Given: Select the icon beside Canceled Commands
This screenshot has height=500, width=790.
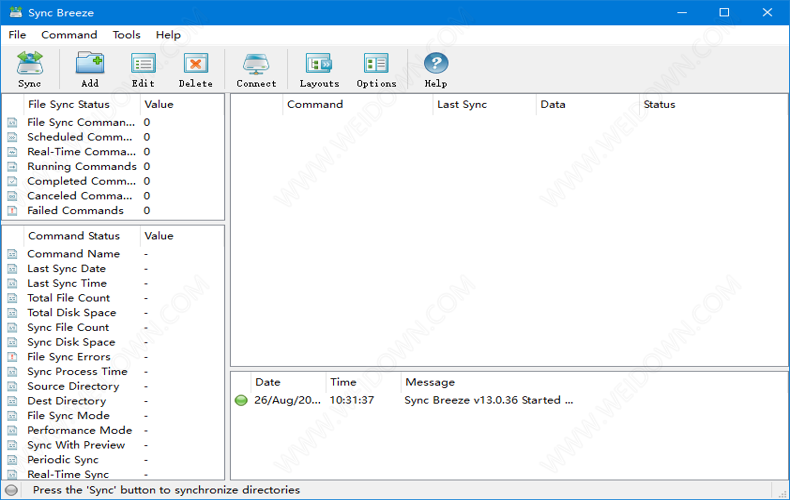Looking at the screenshot, I should [x=13, y=196].
